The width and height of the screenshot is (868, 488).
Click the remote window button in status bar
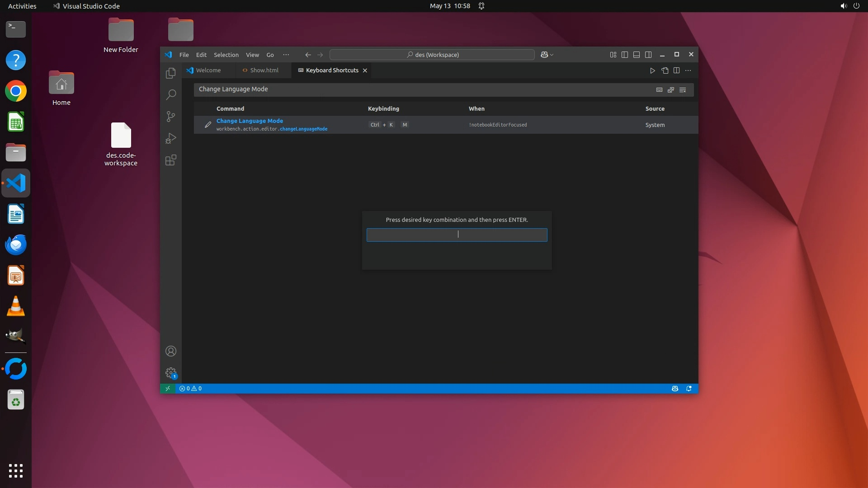[x=167, y=389]
